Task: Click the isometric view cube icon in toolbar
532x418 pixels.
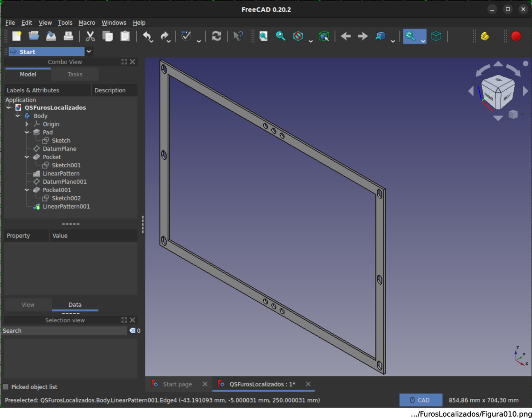Action: pos(436,36)
